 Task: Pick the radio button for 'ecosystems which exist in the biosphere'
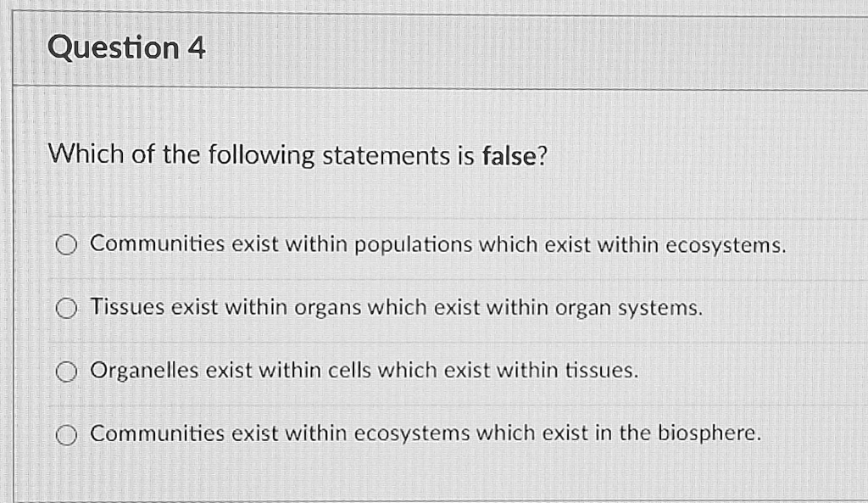tap(67, 434)
